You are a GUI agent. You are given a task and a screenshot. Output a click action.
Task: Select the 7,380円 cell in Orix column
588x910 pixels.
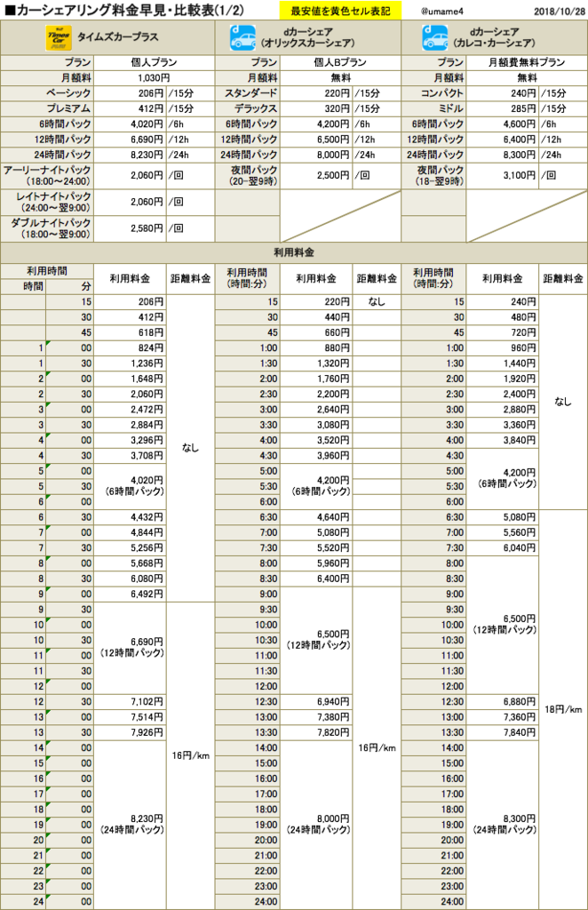(x=316, y=717)
